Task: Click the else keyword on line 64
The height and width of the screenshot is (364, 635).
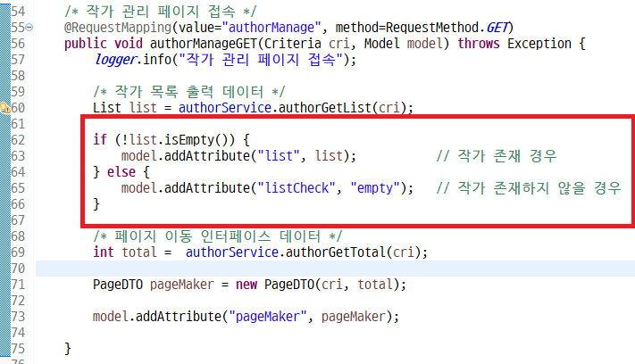Action: [x=121, y=172]
